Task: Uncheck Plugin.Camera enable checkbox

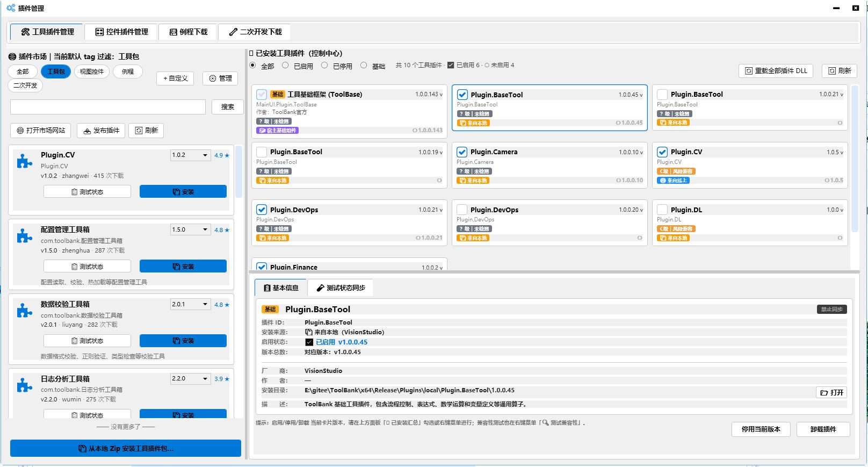Action: [x=462, y=152]
